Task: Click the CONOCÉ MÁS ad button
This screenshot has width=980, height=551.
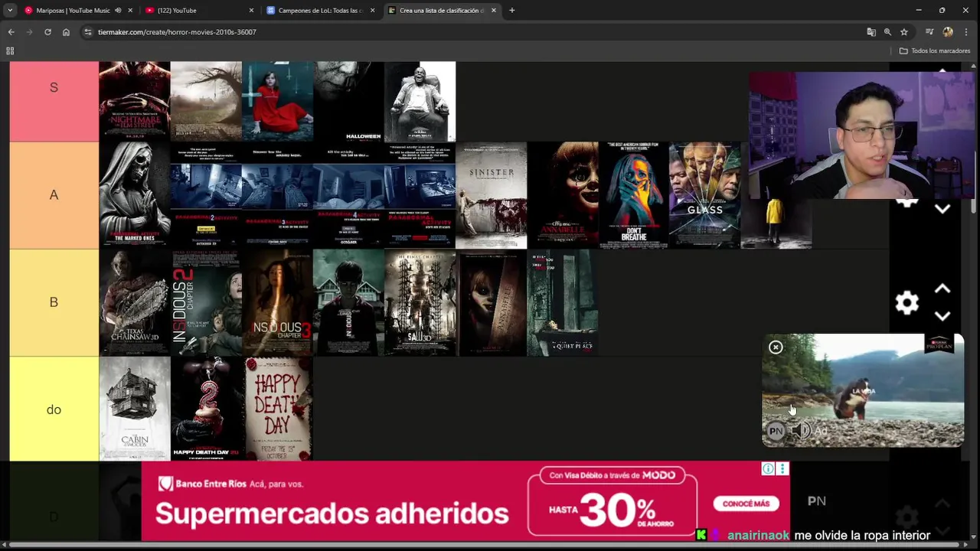Action: [x=746, y=504]
